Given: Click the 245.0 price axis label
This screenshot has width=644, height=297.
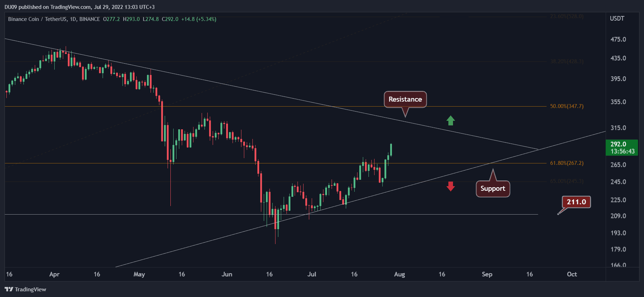Looking at the screenshot, I should 618,182.
